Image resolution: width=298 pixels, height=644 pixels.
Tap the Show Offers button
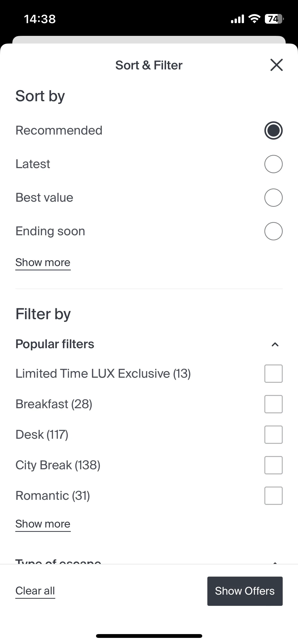[x=245, y=591]
